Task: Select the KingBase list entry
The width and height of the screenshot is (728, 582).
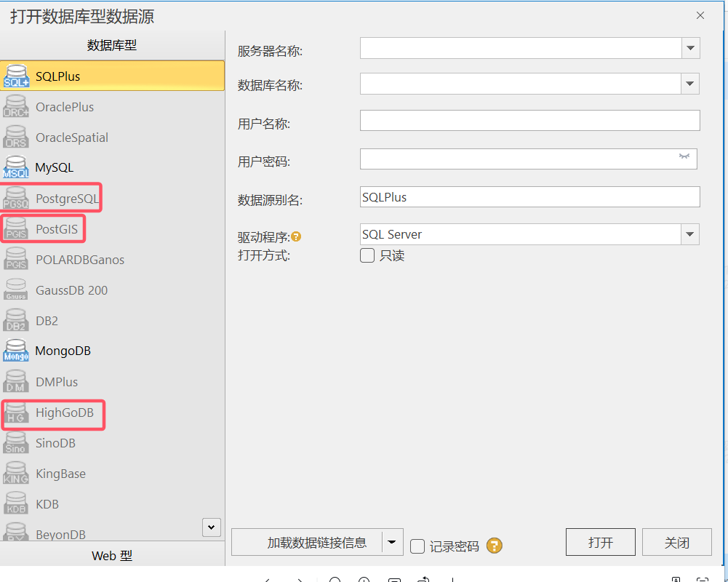Action: [112, 474]
